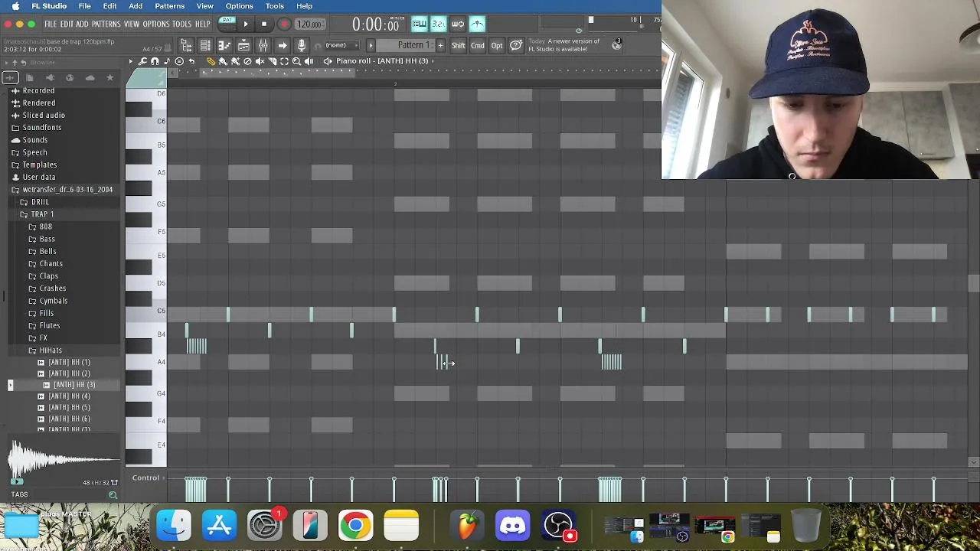Image resolution: width=980 pixels, height=551 pixels.
Task: Click the microphone recording icon
Action: (302, 46)
